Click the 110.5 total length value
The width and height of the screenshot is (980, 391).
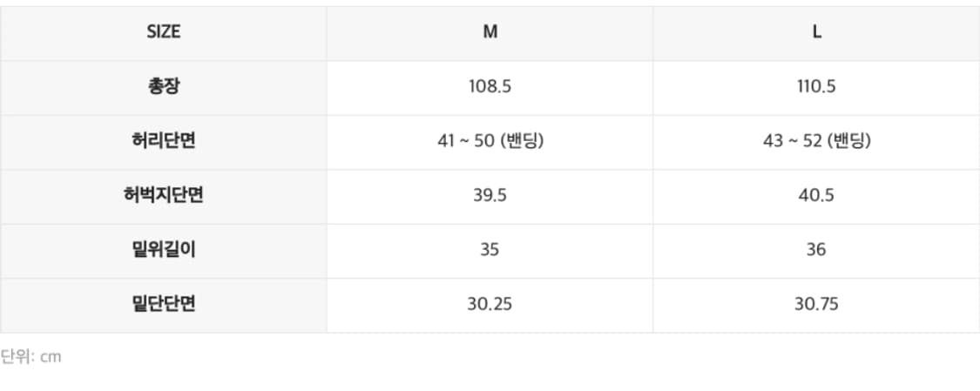(816, 87)
